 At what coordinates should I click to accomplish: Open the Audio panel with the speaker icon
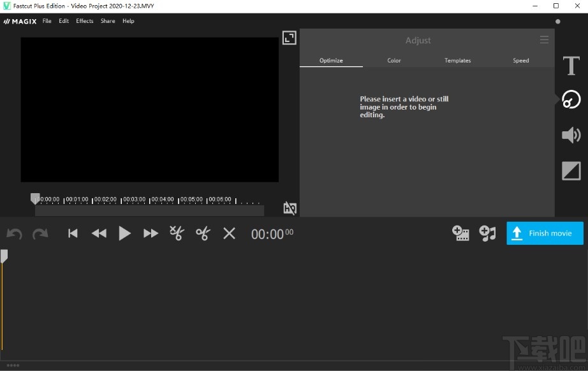coord(571,135)
